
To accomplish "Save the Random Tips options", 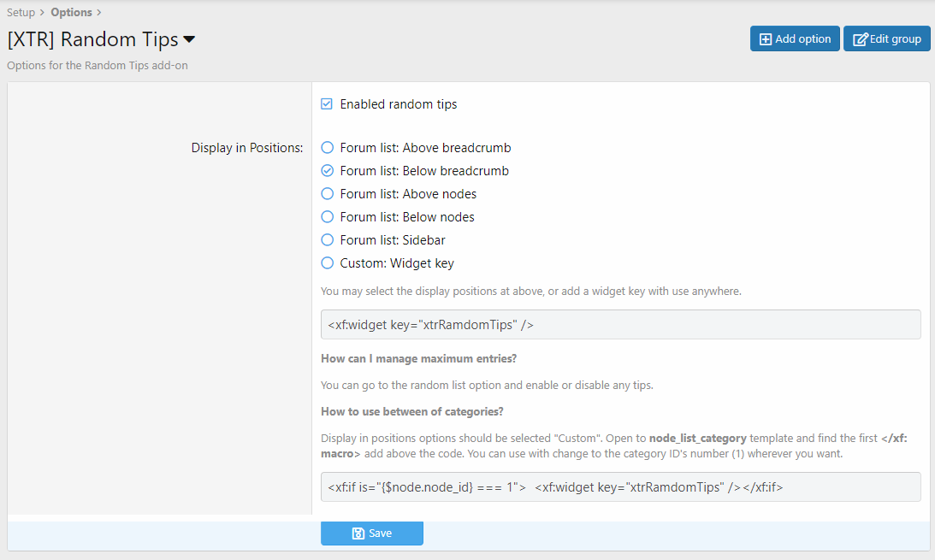I will pos(372,533).
